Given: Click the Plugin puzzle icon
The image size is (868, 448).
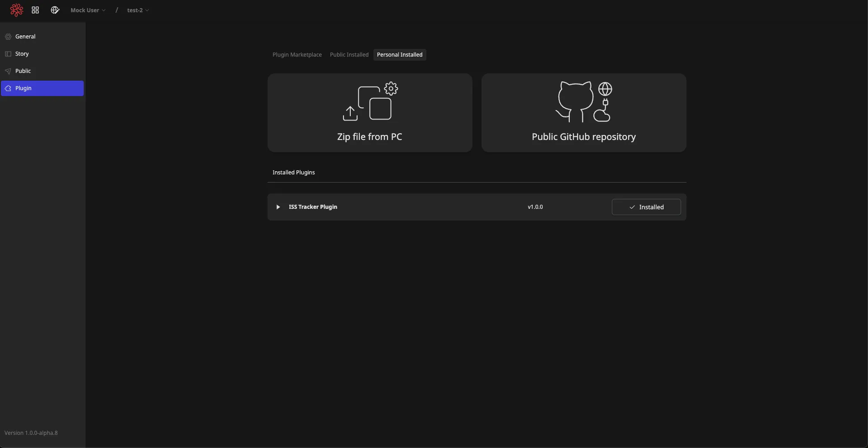Looking at the screenshot, I should tap(8, 88).
